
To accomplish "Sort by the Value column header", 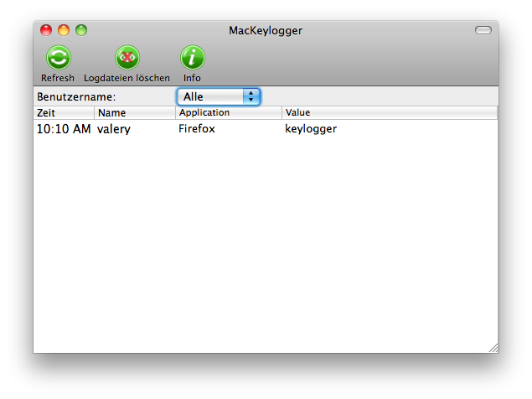I will point(390,112).
